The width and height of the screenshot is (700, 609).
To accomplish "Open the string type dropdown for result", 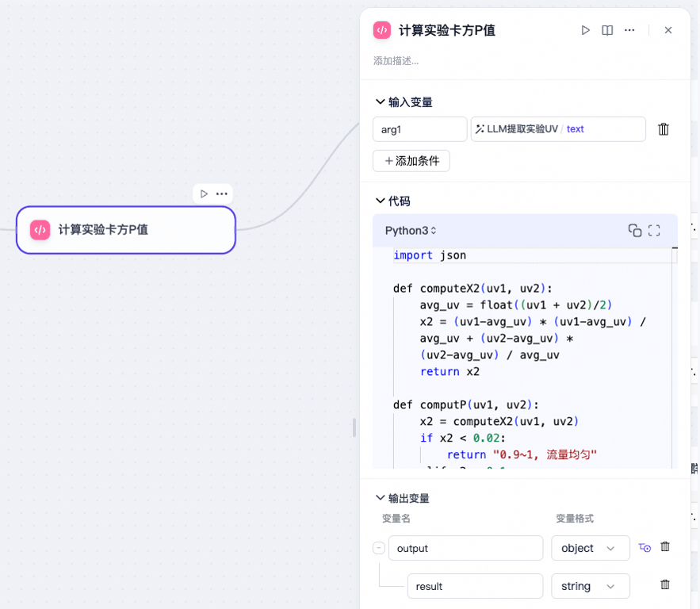I will click(x=590, y=585).
